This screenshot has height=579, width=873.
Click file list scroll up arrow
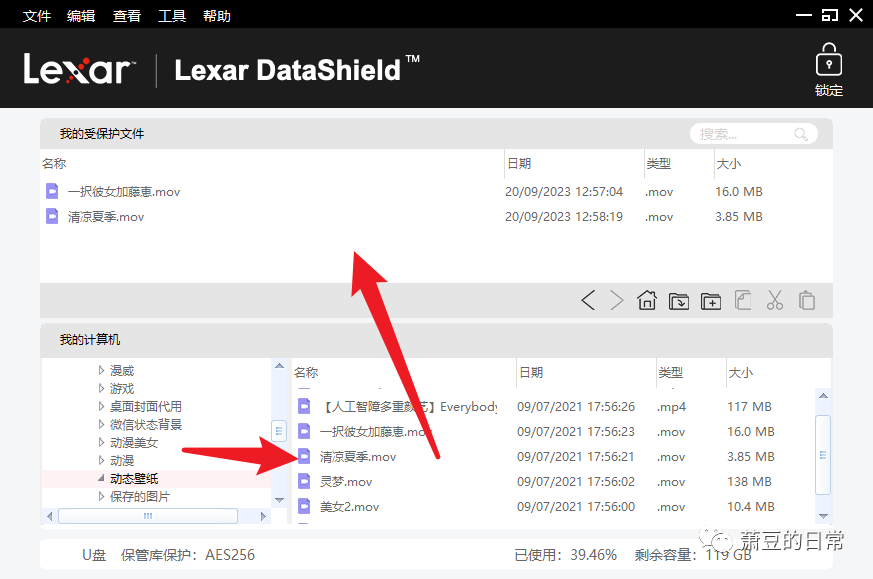[823, 395]
